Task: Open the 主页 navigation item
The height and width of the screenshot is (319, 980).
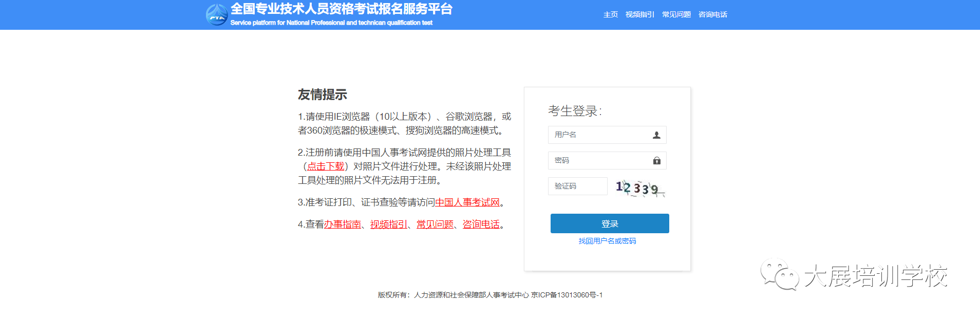Action: [x=610, y=15]
